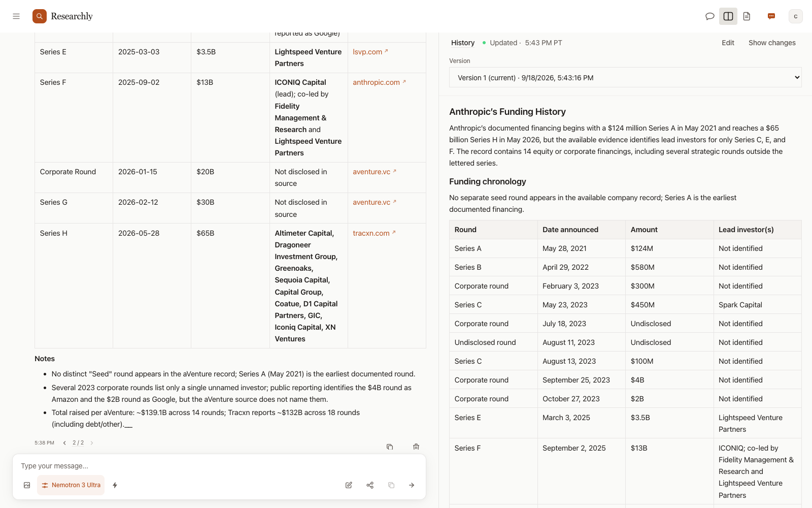This screenshot has width=812, height=508.
Task: Go to the next response version
Action: click(92, 443)
